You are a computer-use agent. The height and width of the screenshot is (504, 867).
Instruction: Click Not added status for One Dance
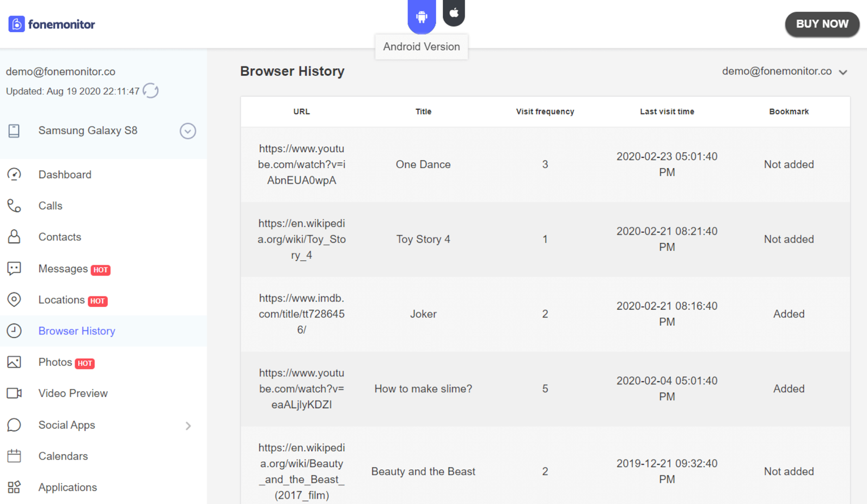(x=789, y=164)
